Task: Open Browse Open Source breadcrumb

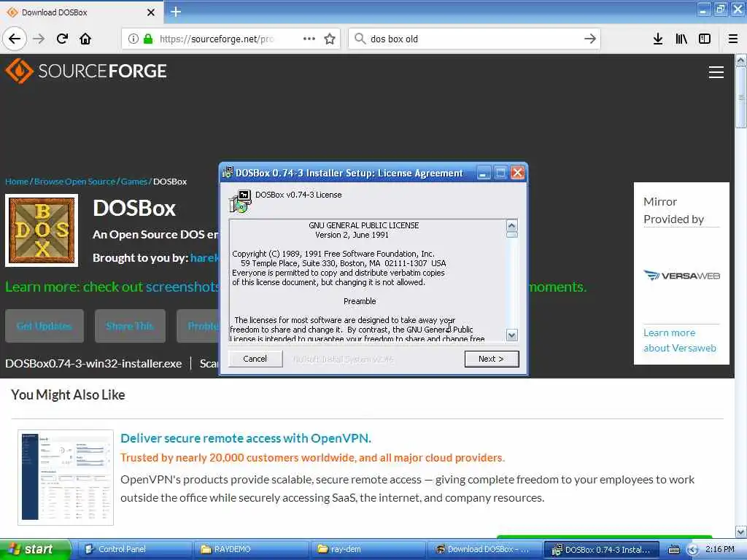Action: tap(75, 182)
